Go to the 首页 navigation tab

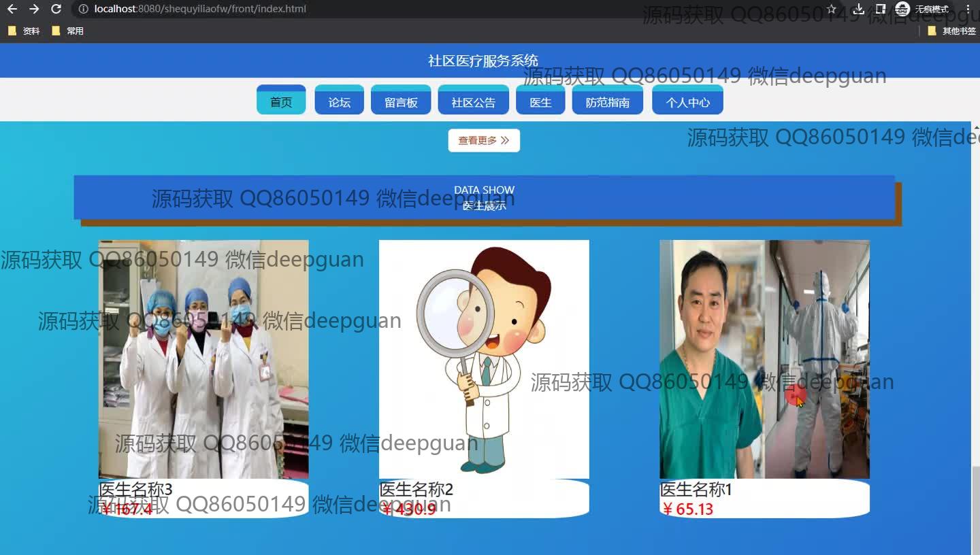click(281, 102)
